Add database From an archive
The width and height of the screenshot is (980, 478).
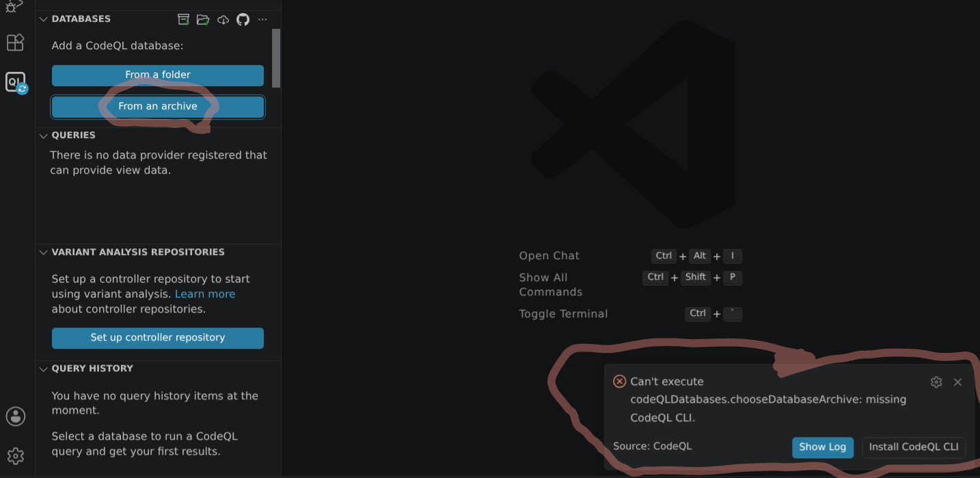click(158, 107)
